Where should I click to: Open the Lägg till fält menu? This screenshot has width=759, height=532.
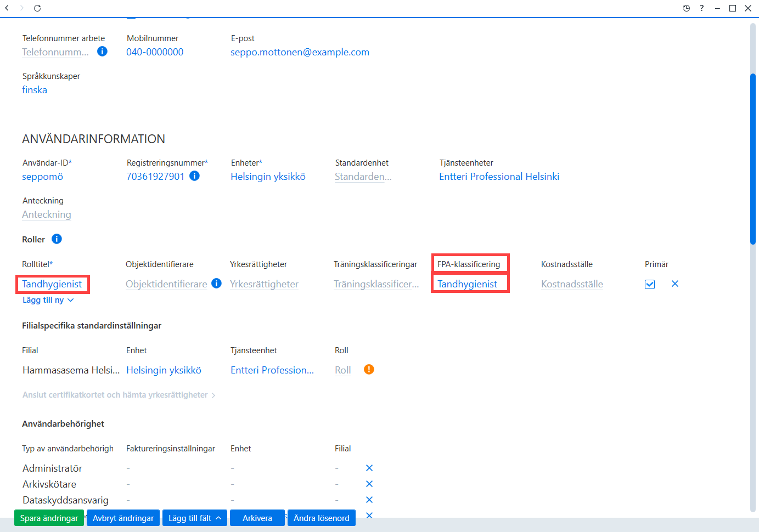(195, 518)
